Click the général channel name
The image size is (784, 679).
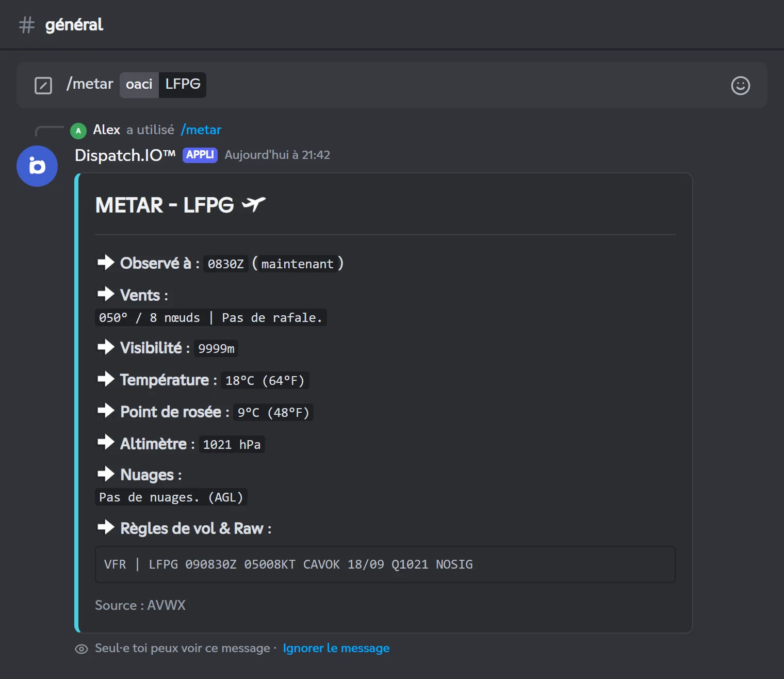[x=74, y=25]
